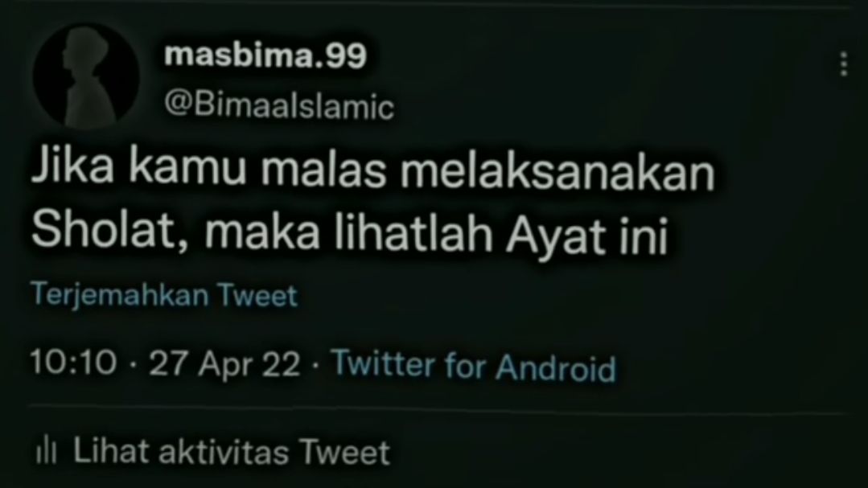868x488 pixels.
Task: Click the tweet line starting with Jika kamu
Action: coord(372,168)
